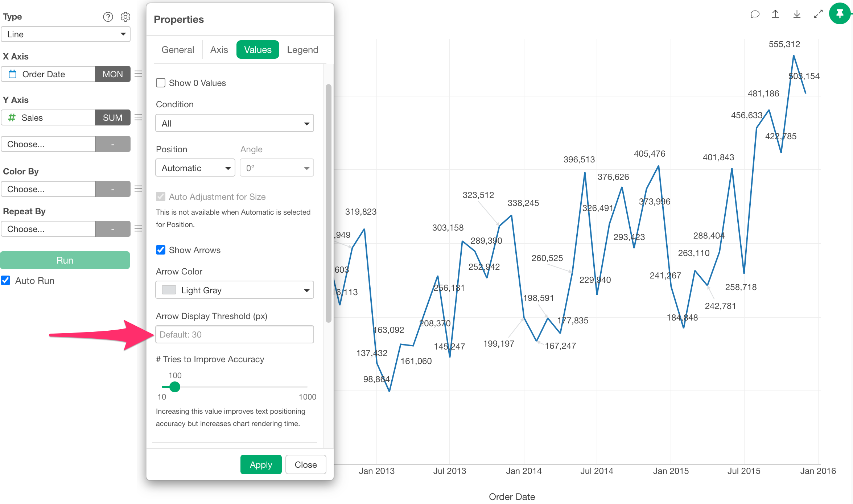Open the Position dropdown showing Automatic
853x504 pixels.
195,168
